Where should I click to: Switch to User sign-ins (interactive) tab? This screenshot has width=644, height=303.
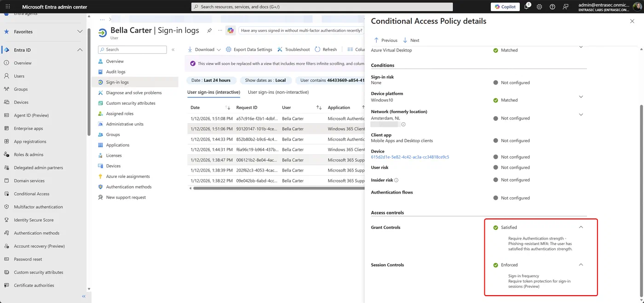(213, 92)
